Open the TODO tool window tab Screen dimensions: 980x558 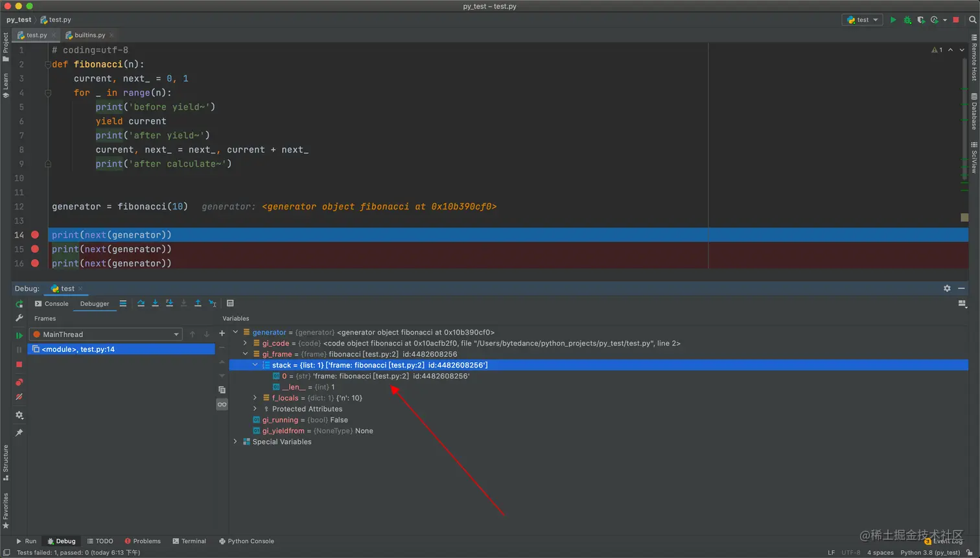(x=100, y=541)
